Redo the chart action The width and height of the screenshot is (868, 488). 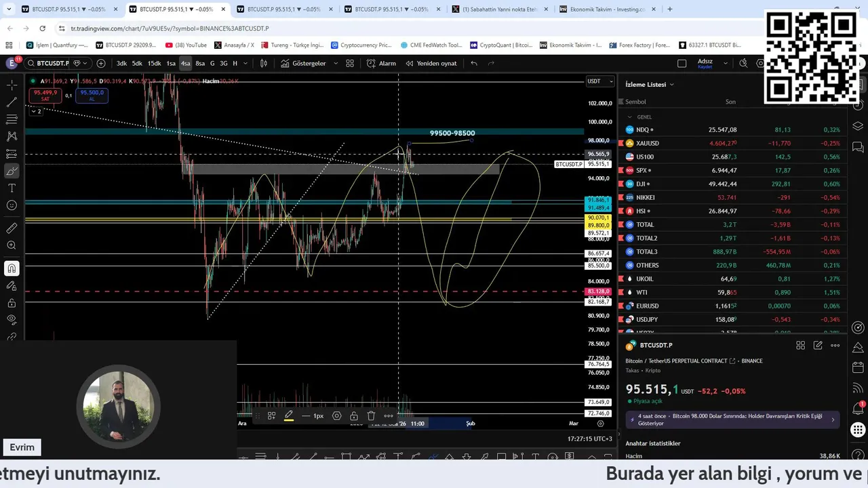coord(491,63)
